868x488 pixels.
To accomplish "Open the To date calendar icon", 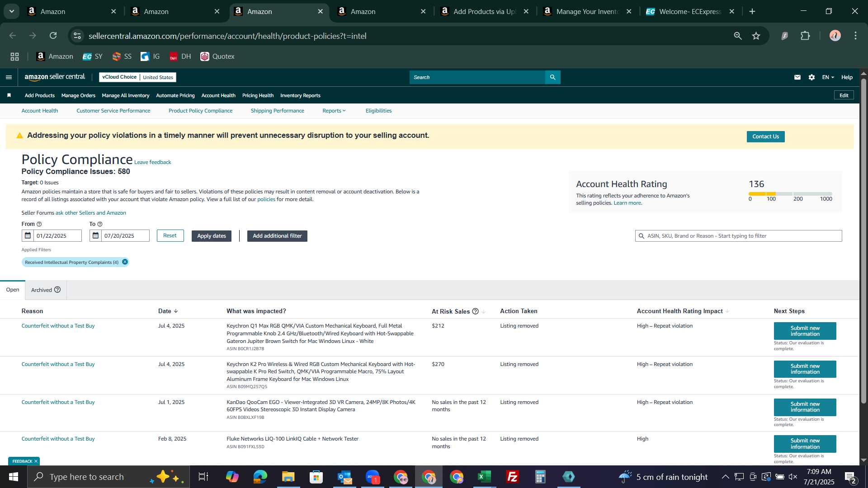I will tap(95, 235).
